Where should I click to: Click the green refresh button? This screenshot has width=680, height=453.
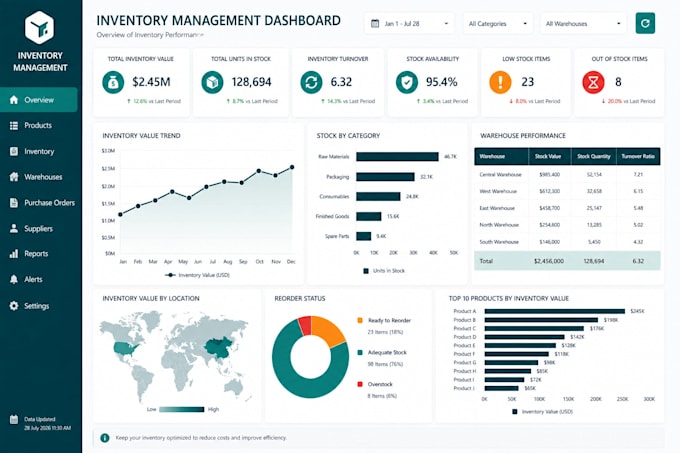(645, 23)
